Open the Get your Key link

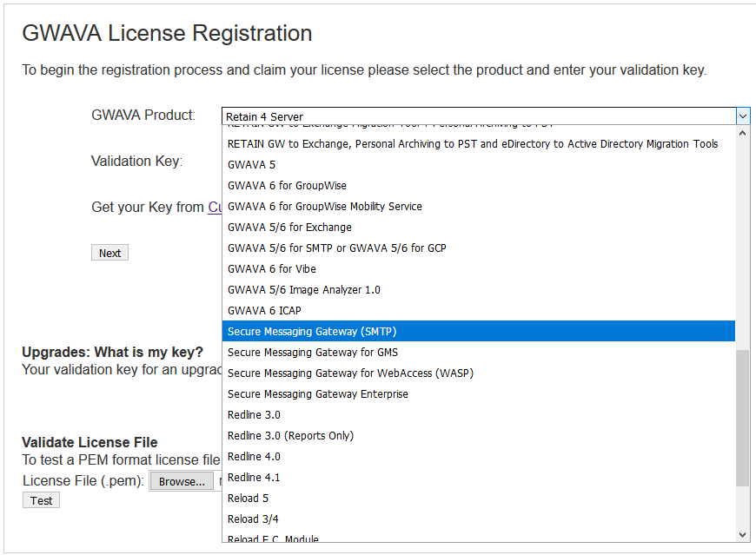[214, 208]
